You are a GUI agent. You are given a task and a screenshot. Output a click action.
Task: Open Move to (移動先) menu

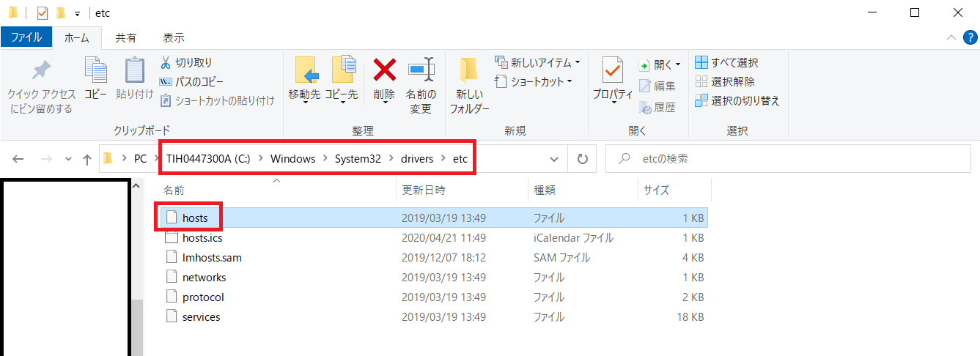(x=304, y=81)
